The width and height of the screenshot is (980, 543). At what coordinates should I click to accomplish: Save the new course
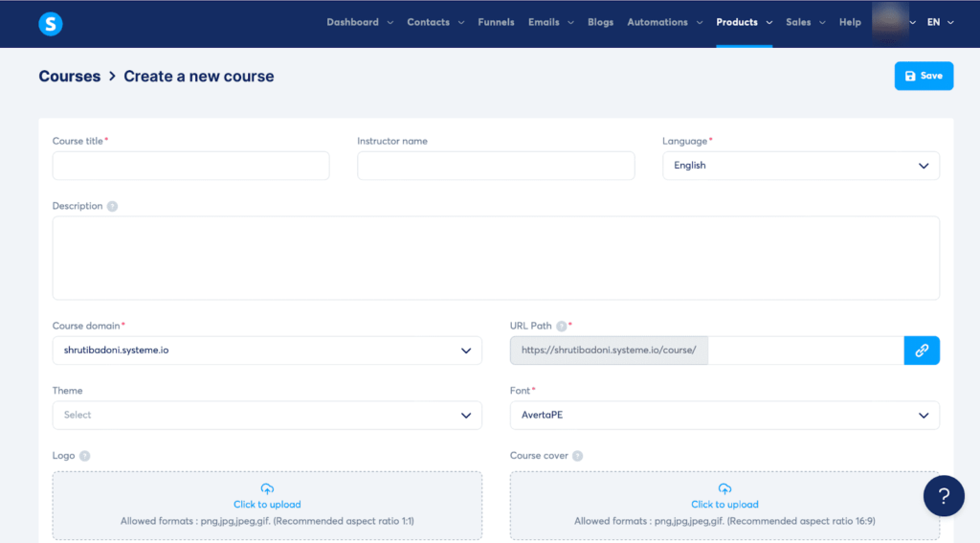click(x=924, y=76)
